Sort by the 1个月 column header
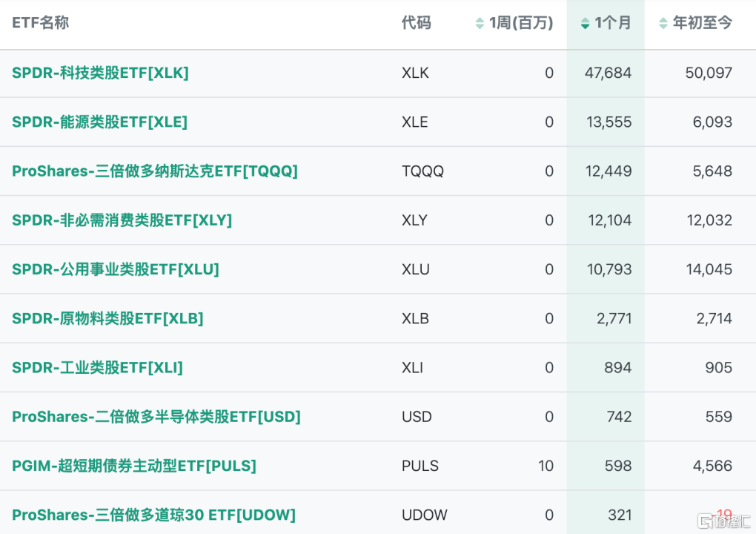 (x=613, y=23)
